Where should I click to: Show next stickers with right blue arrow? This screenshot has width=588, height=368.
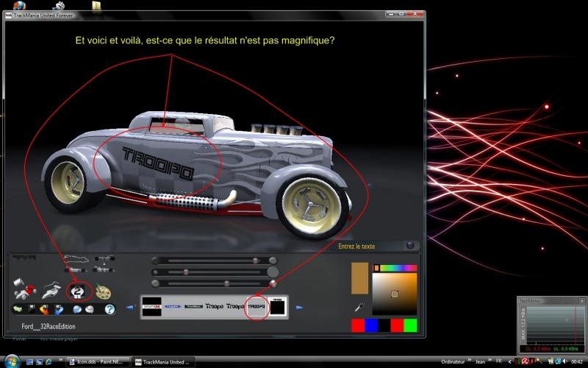pos(299,308)
